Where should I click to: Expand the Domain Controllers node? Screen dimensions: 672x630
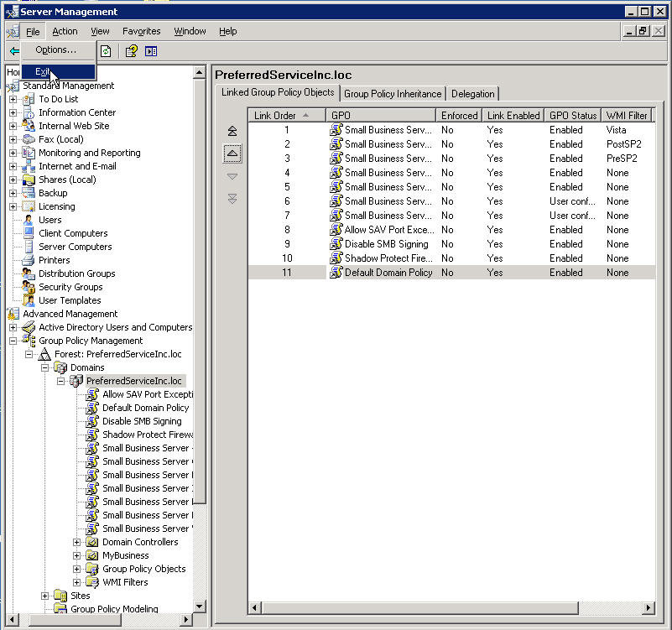pos(77,542)
